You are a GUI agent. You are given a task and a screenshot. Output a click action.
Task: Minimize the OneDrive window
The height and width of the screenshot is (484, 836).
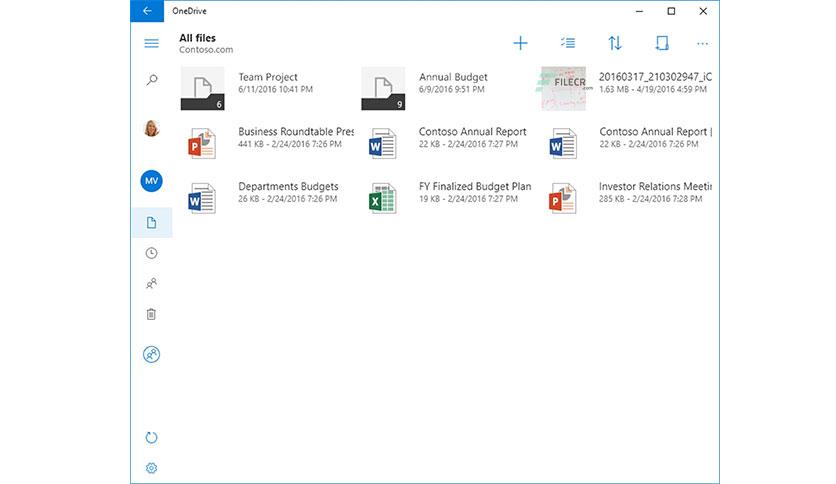click(639, 11)
